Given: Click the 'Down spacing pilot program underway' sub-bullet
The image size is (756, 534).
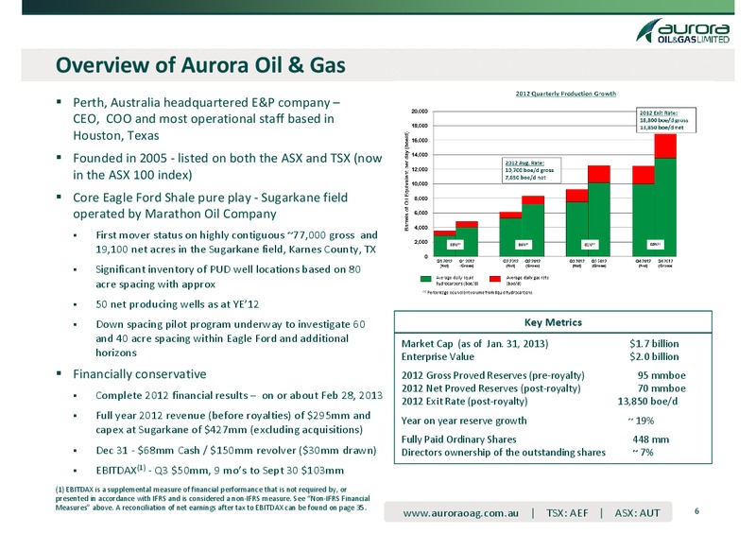Looking at the screenshot, I should click(231, 338).
